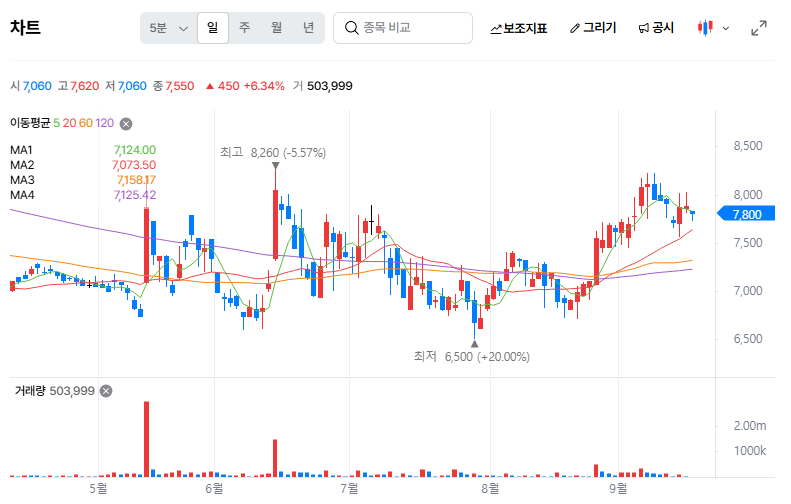
Task: Expand chart to fullscreen
Action: (x=759, y=28)
